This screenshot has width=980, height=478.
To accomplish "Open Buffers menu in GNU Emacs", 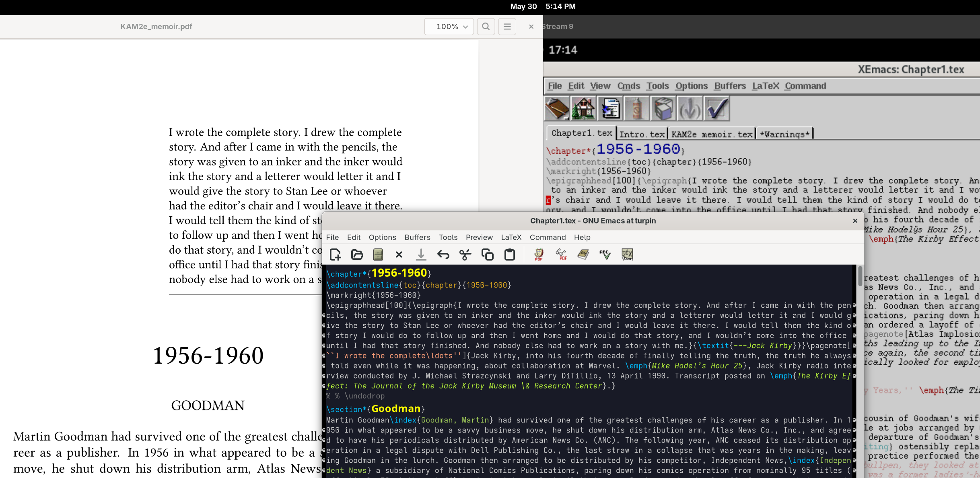I will click(x=417, y=237).
